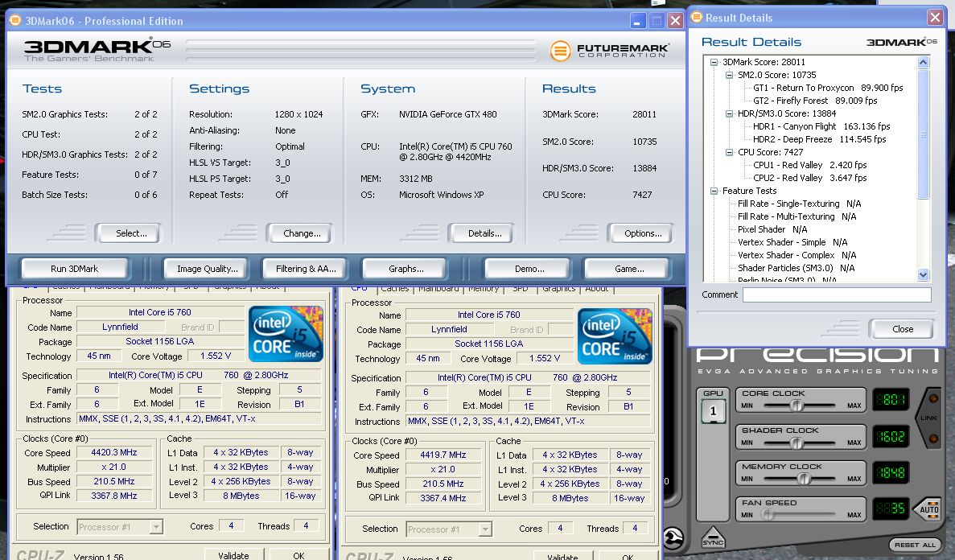Click the EVGA Precision settings wrench icon
955x560 pixels.
673,537
